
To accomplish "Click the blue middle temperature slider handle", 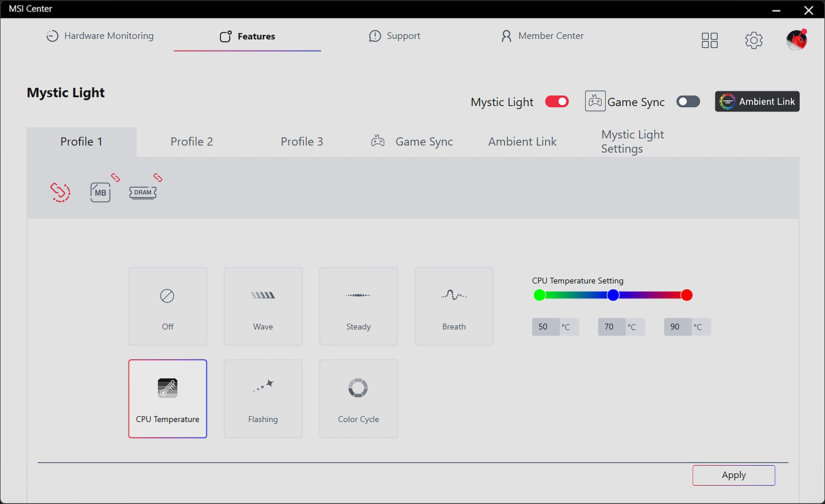I will [613, 295].
